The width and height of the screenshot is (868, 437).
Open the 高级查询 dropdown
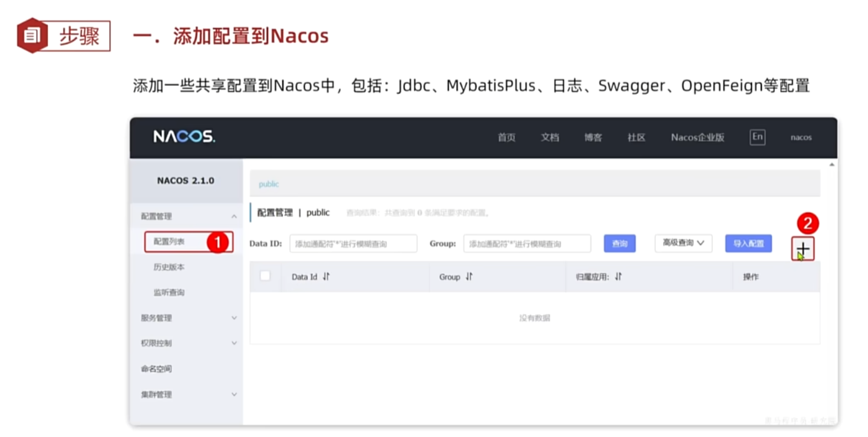[x=684, y=243]
